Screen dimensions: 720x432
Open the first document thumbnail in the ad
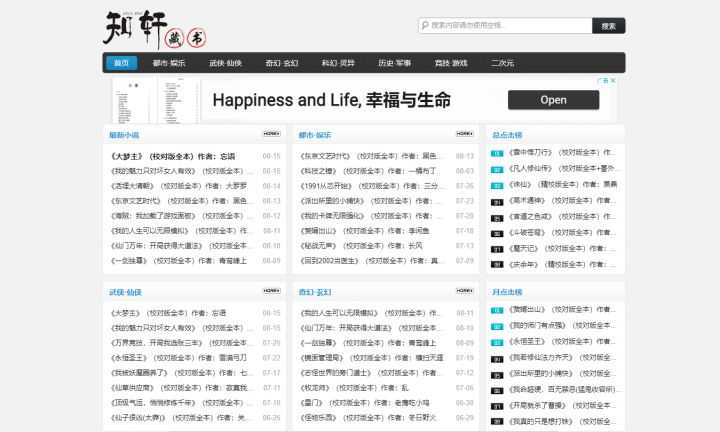131,101
